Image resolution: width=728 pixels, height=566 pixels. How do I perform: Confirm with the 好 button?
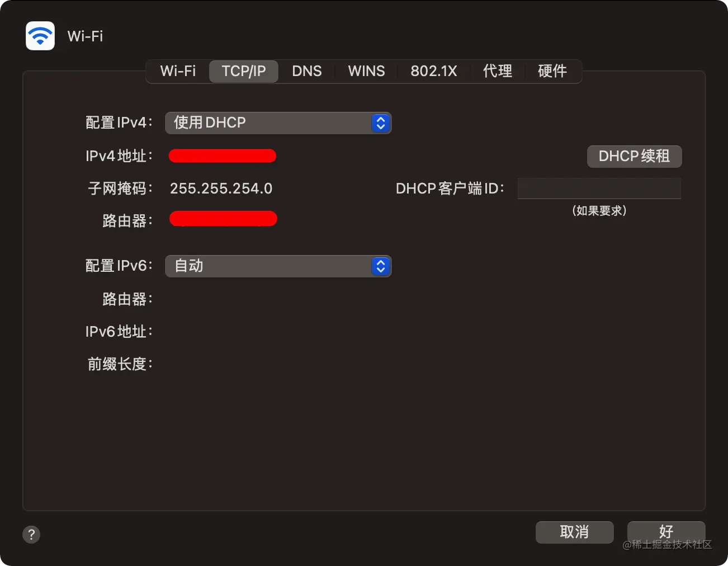(x=666, y=532)
